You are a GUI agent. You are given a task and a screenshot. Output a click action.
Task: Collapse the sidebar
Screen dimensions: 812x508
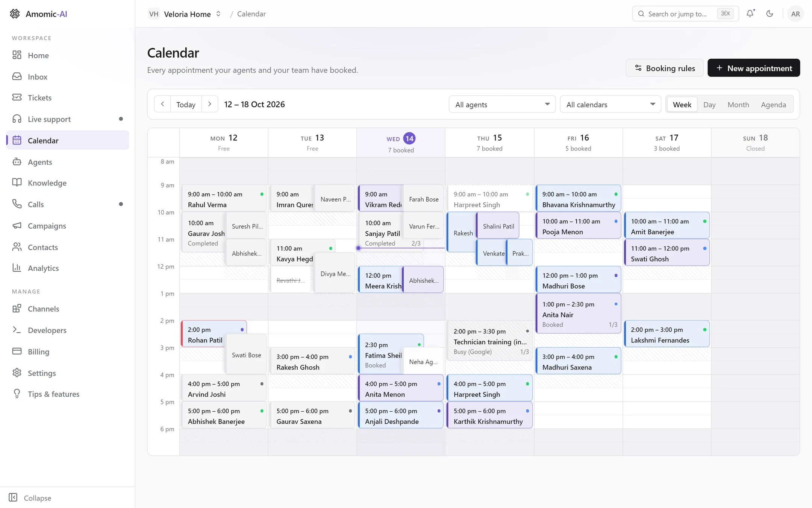pyautogui.click(x=30, y=497)
